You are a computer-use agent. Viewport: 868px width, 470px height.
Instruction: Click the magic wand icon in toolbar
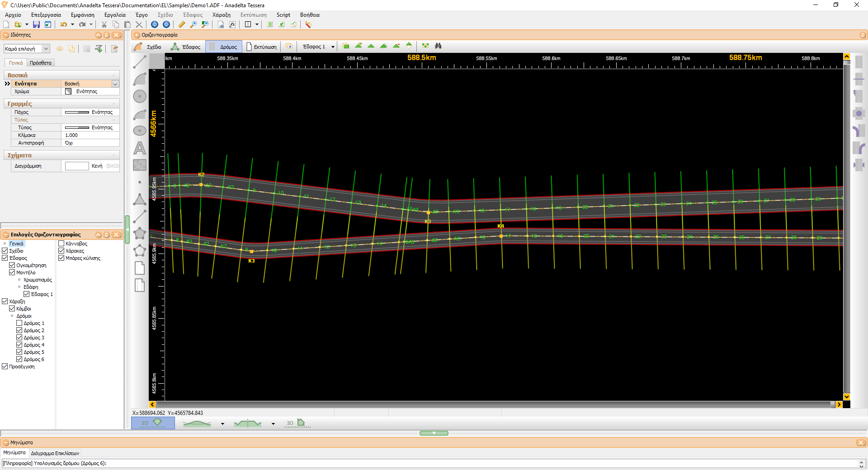[308, 24]
